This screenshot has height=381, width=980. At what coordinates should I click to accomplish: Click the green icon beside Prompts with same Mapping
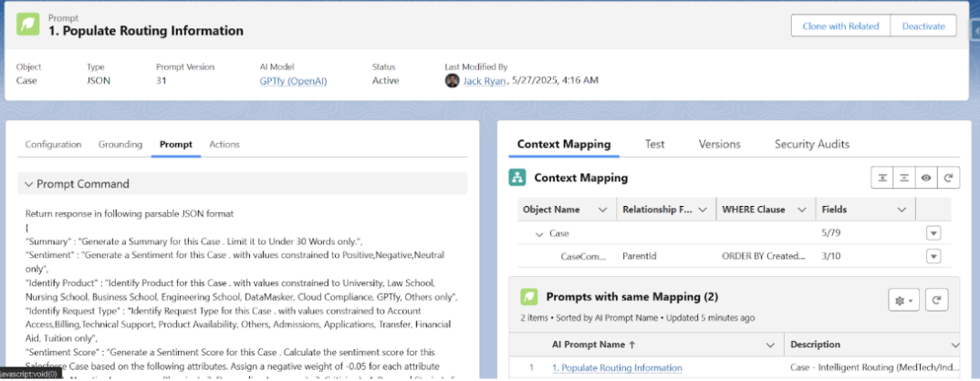pyautogui.click(x=528, y=296)
